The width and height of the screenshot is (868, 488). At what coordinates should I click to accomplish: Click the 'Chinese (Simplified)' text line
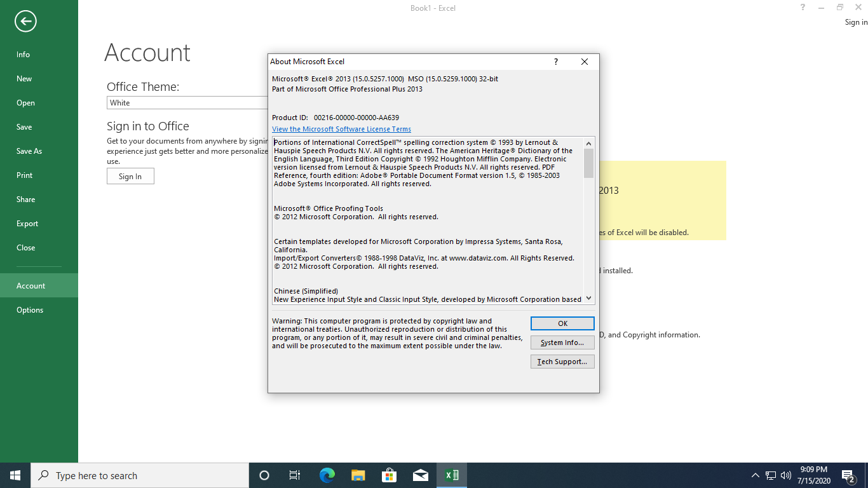point(306,291)
